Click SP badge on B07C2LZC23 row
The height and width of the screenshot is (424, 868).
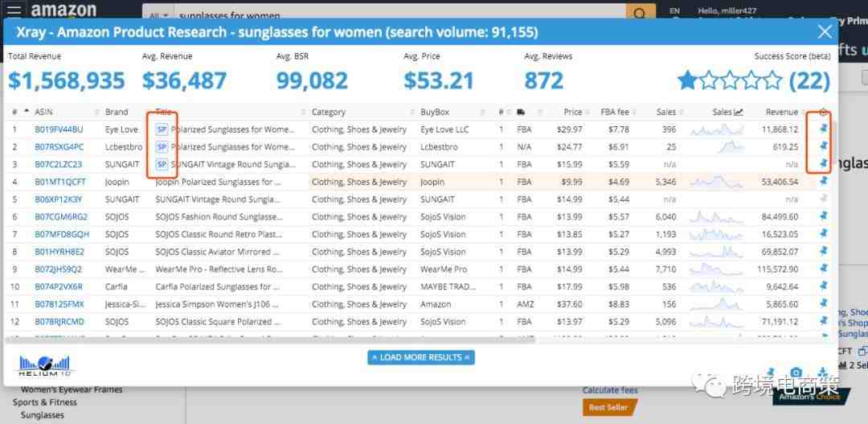point(162,164)
